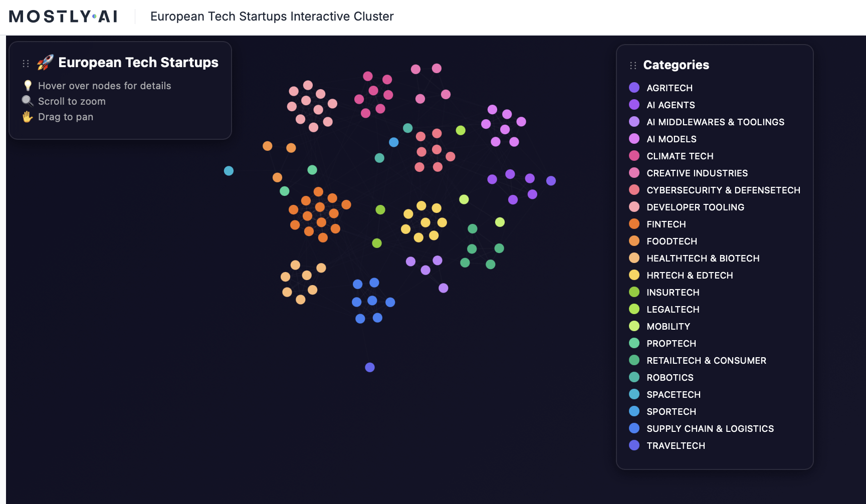Image resolution: width=866 pixels, height=504 pixels.
Task: Click the MOSTLY AI logo
Action: (63, 17)
